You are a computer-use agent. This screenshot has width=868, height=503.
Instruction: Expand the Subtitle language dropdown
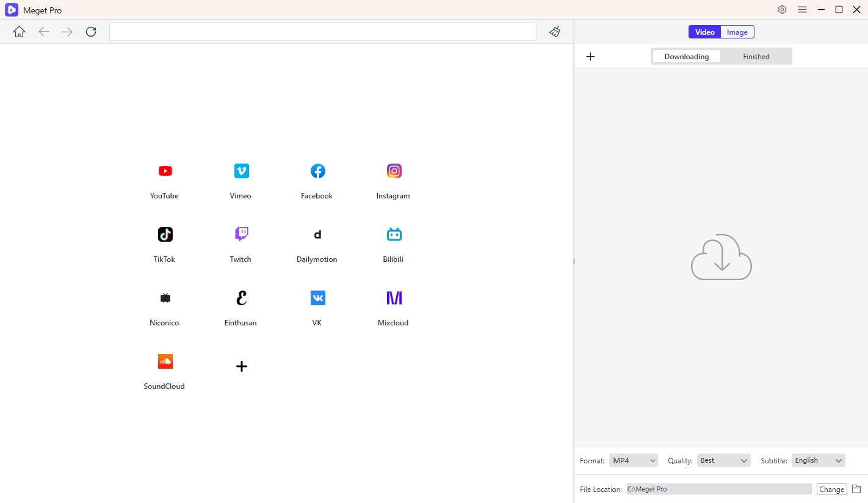pyautogui.click(x=818, y=460)
